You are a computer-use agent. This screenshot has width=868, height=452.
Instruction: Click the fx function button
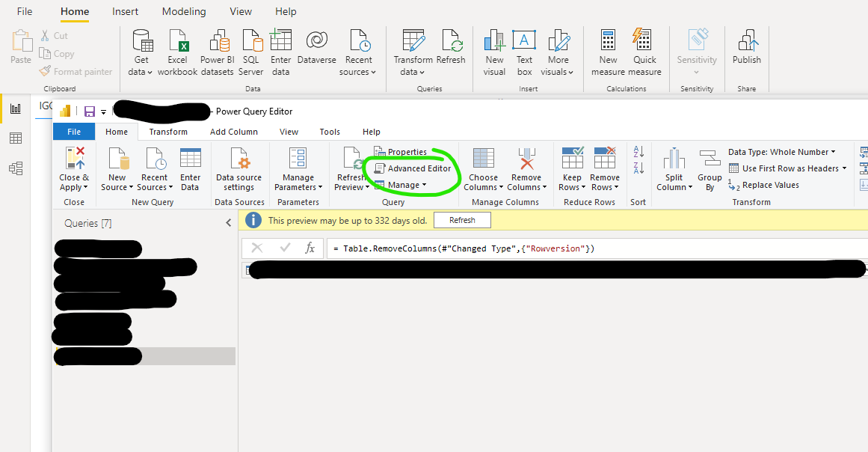310,248
